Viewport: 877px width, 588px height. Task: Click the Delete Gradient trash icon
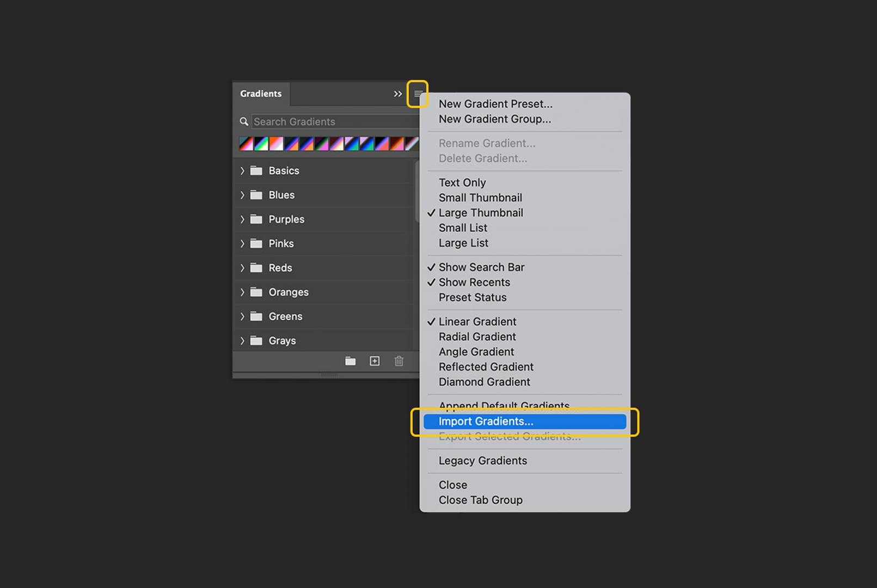(398, 360)
